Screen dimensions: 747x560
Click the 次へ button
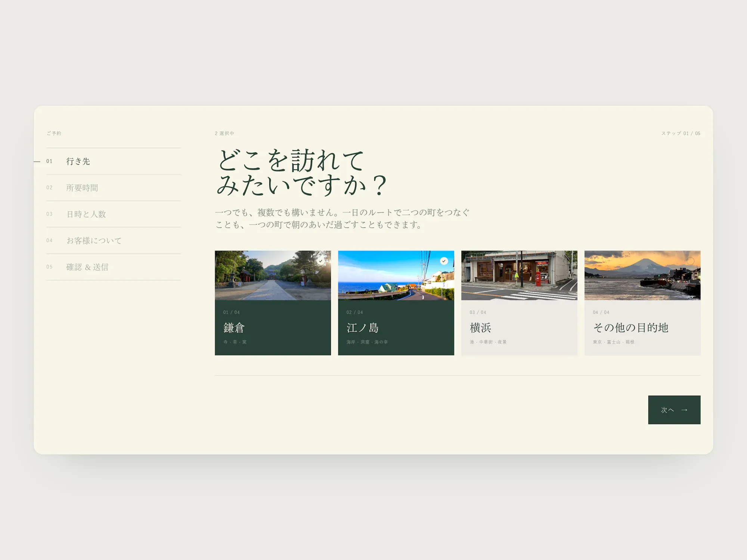[x=674, y=410]
